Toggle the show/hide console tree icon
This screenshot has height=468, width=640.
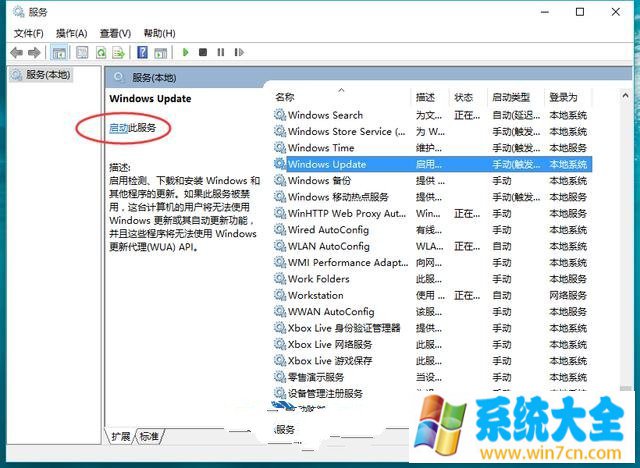59,52
